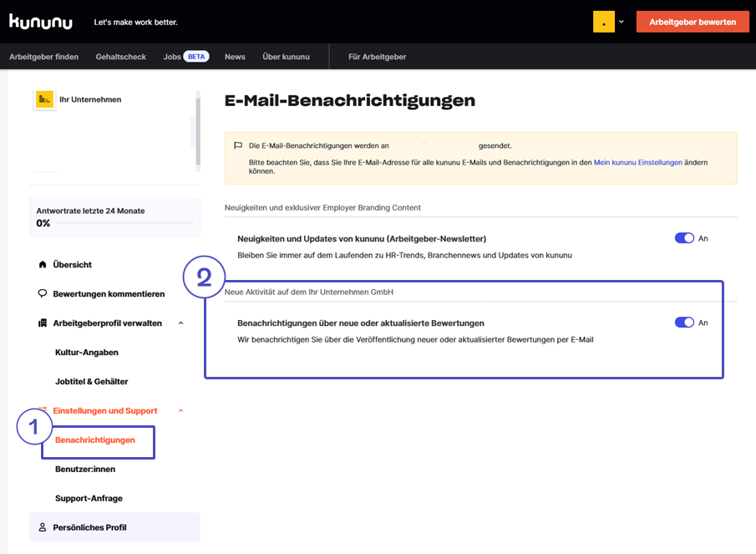Click the yellow company logo thumbnail
Viewport: 756px width, 554px height.
point(44,99)
